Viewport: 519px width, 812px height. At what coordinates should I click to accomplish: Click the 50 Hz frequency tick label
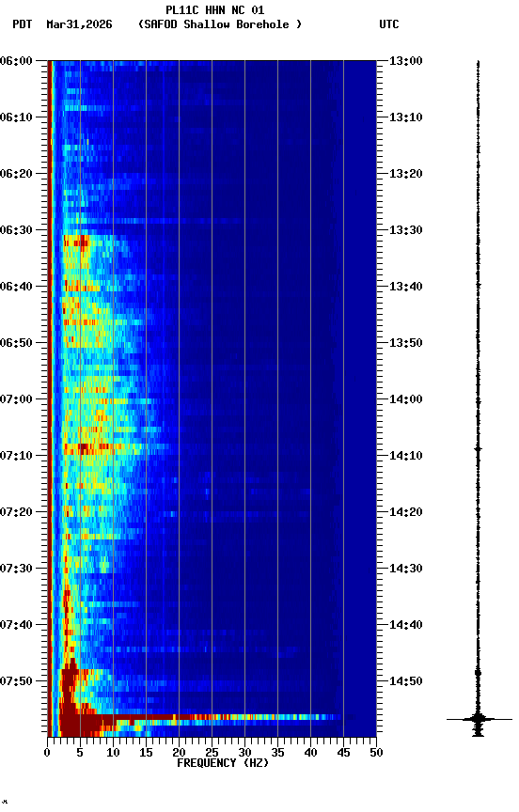pos(377,753)
